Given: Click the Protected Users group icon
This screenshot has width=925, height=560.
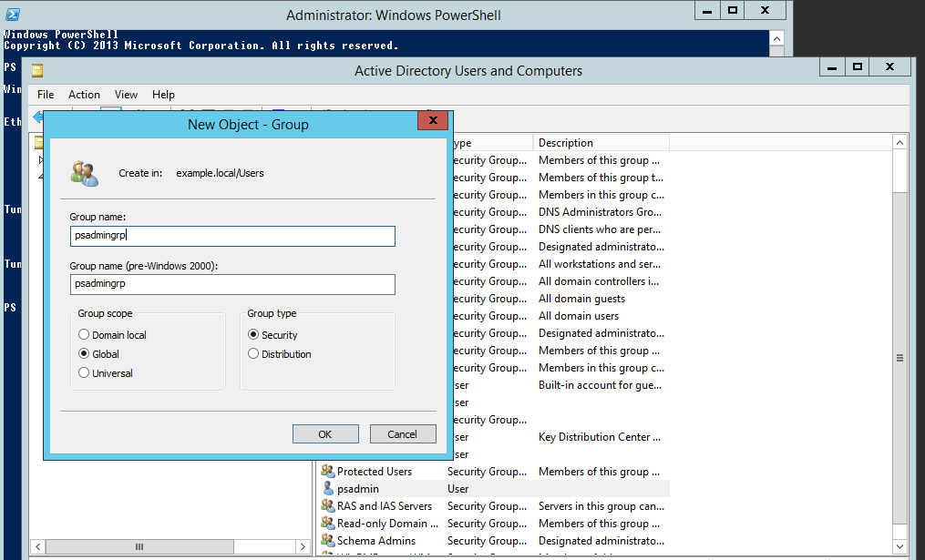Looking at the screenshot, I should [328, 471].
